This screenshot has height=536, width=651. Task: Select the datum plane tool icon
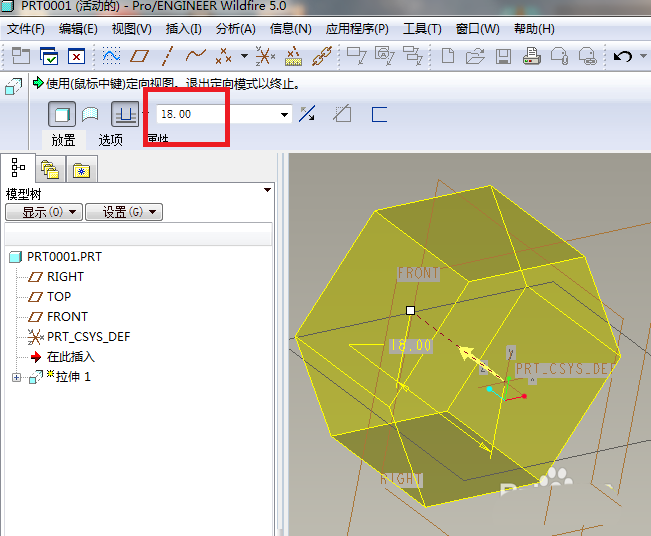pos(139,56)
